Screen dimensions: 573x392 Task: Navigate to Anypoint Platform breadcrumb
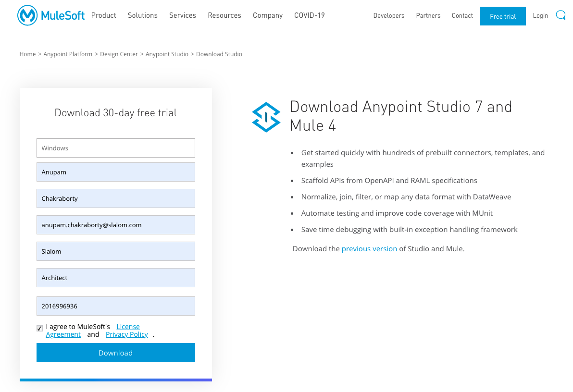point(68,54)
